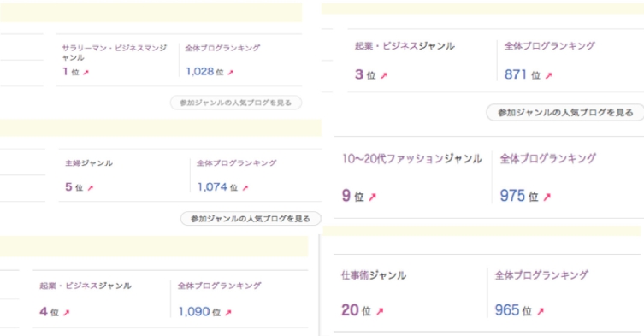Image resolution: width=644 pixels, height=336 pixels.
Task: Open the 10〜20代ファッションジャンル link
Action: click(x=412, y=159)
